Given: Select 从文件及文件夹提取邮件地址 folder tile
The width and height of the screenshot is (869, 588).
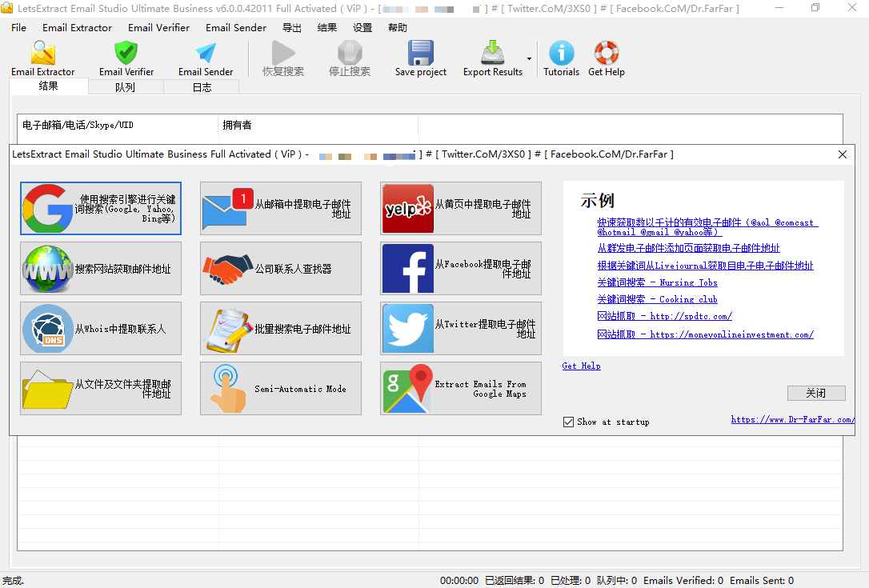Looking at the screenshot, I should [x=101, y=389].
